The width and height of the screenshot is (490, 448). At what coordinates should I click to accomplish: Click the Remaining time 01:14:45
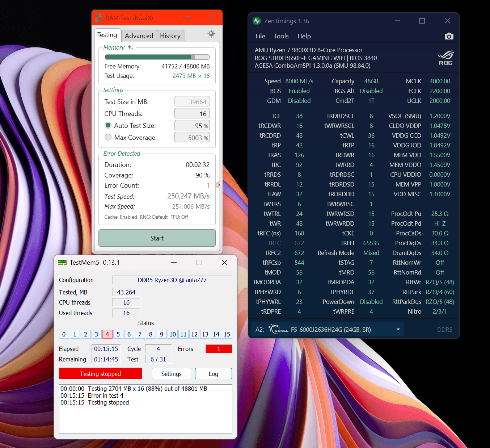point(106,359)
